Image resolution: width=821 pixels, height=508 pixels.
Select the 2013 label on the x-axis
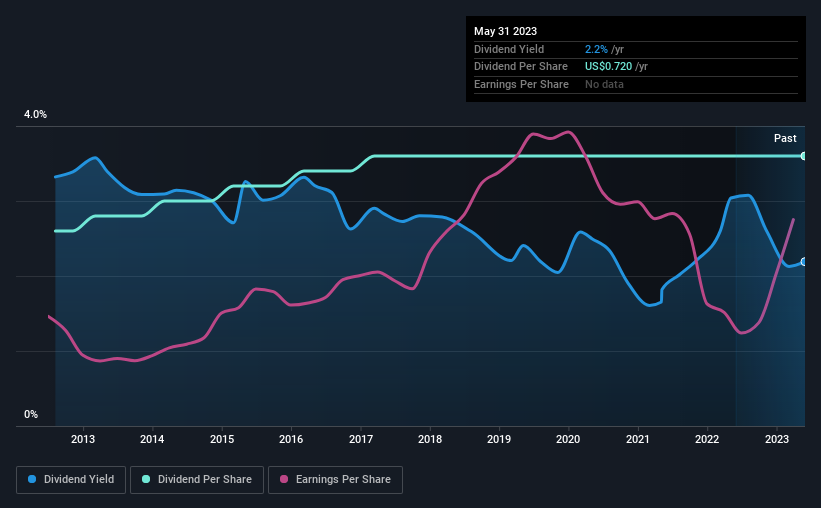(x=83, y=439)
